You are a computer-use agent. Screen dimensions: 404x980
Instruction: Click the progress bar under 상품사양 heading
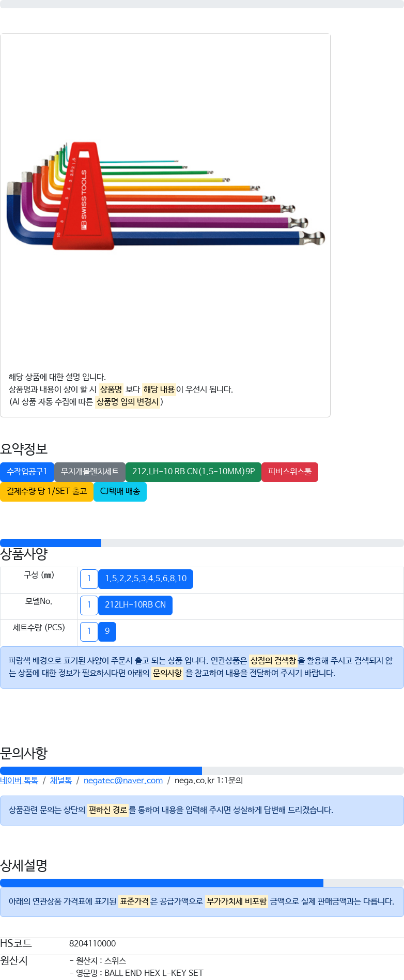pos(202,543)
